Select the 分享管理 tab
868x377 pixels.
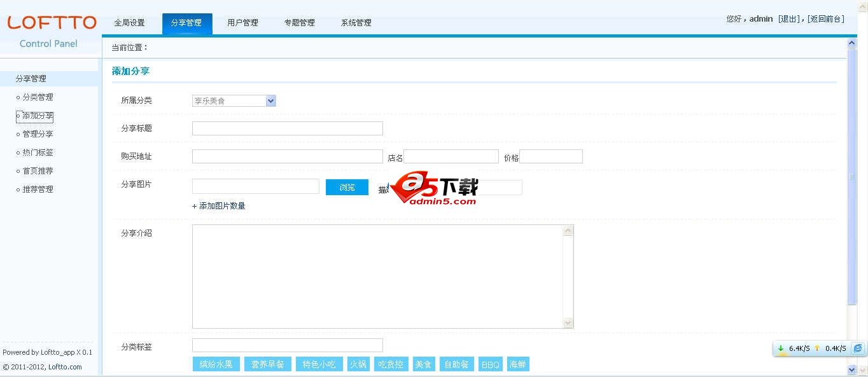click(186, 23)
